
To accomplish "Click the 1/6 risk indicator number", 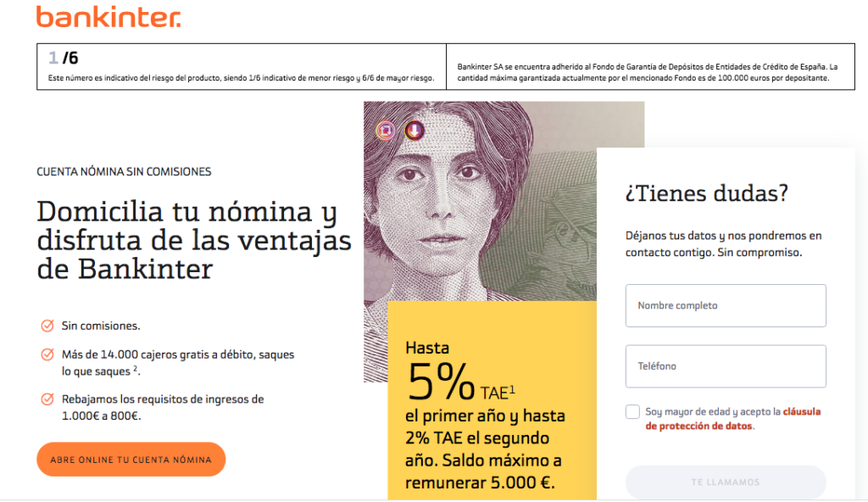I will tap(63, 58).
